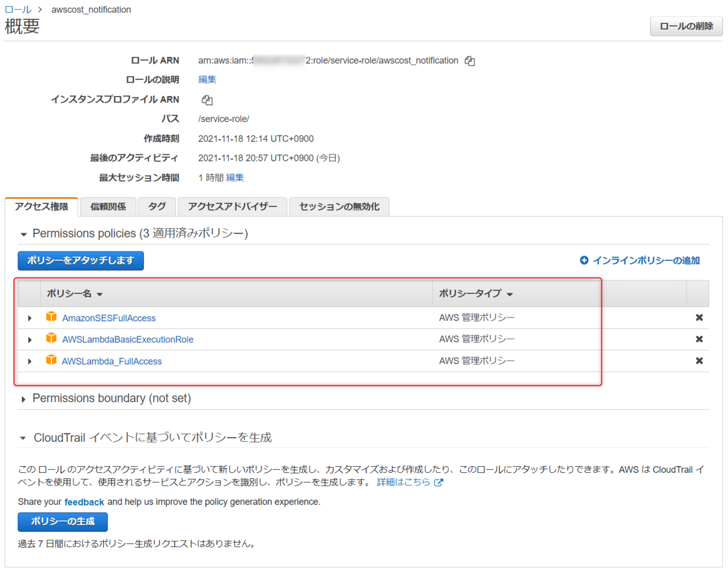Open the AmazonSESFullAccess policy link
The height and width of the screenshot is (576, 728).
click(109, 318)
